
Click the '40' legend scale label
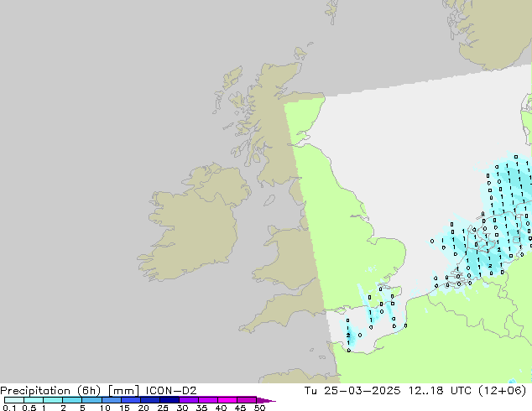coord(221,408)
